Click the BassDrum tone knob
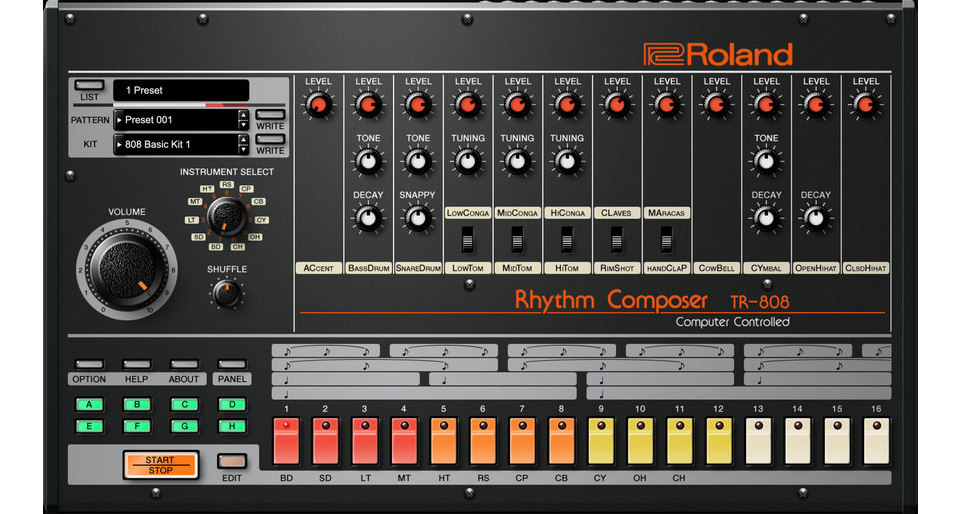Viewport: 961px width, 514px height. click(368, 162)
